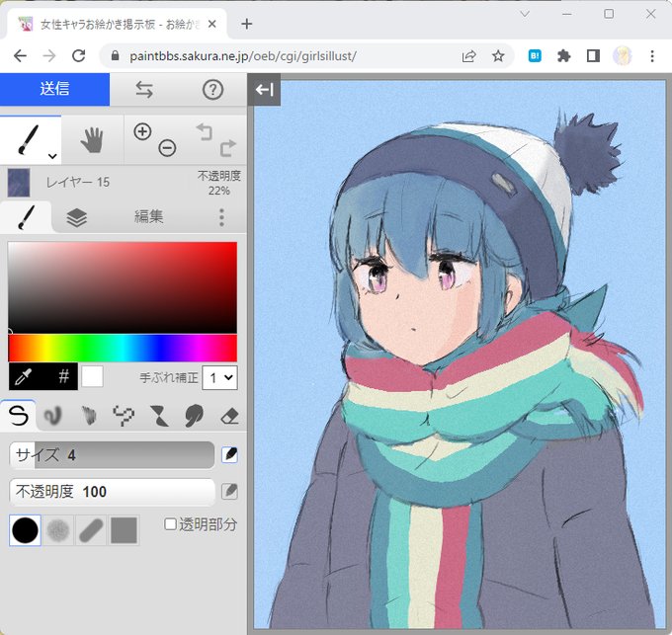Select the main brush tool button

pos(29,139)
